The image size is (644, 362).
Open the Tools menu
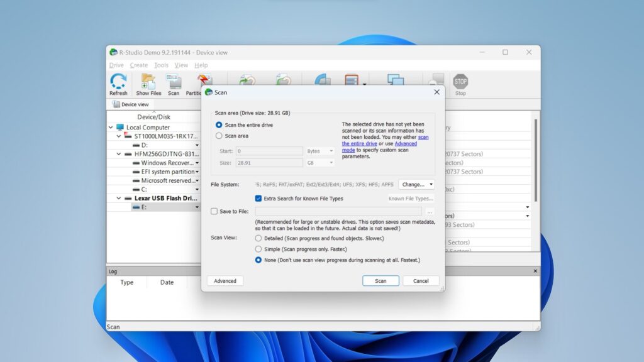point(160,65)
